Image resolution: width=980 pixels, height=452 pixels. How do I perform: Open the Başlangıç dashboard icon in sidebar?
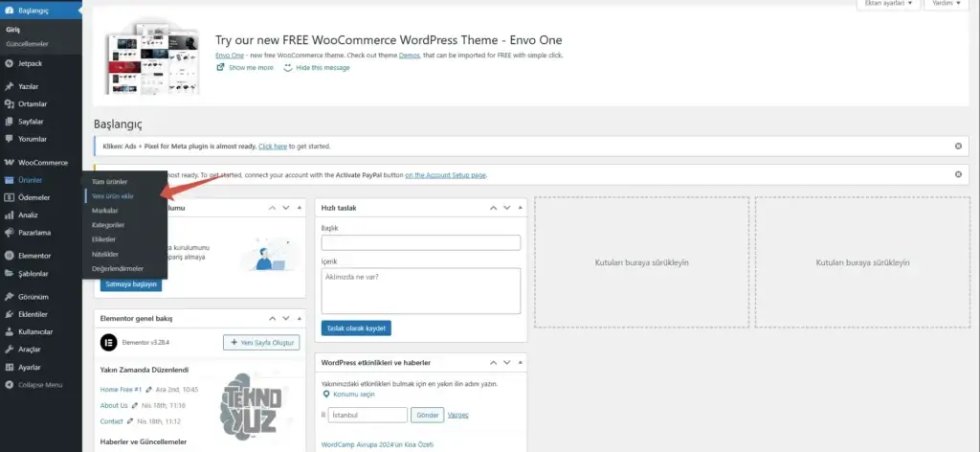point(9,11)
